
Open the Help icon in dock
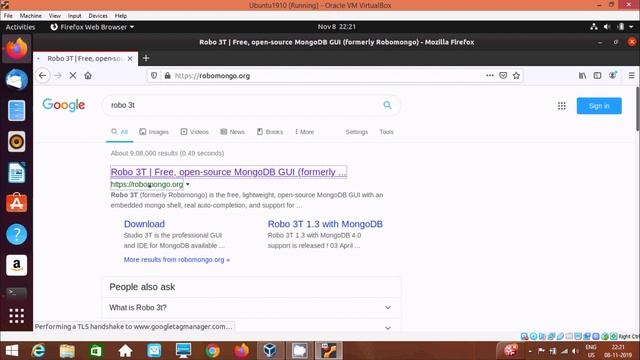[16, 234]
